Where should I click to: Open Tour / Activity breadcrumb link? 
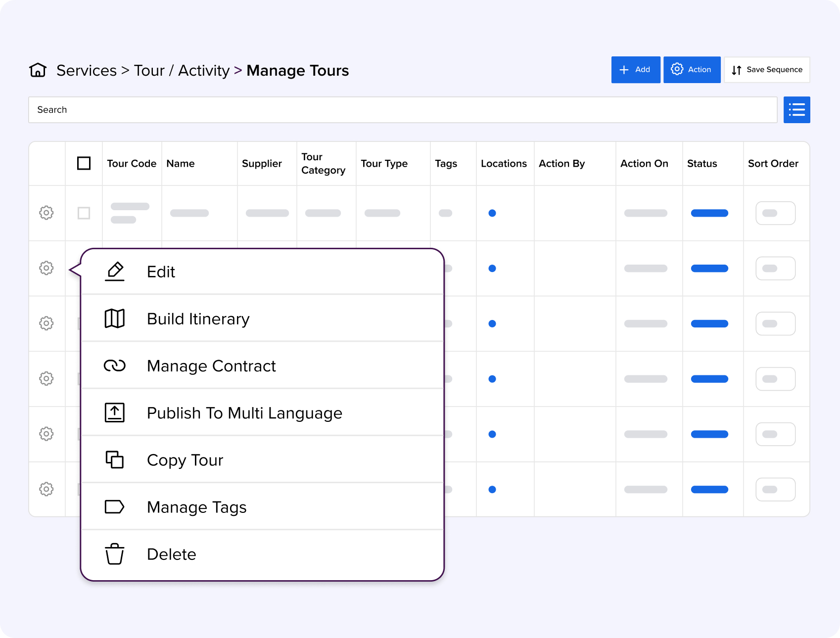(x=182, y=70)
